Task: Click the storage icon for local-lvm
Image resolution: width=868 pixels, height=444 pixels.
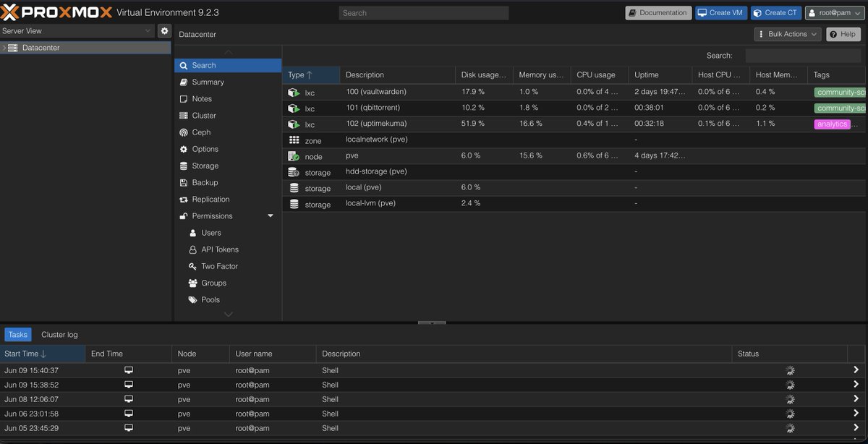Action: click(294, 204)
